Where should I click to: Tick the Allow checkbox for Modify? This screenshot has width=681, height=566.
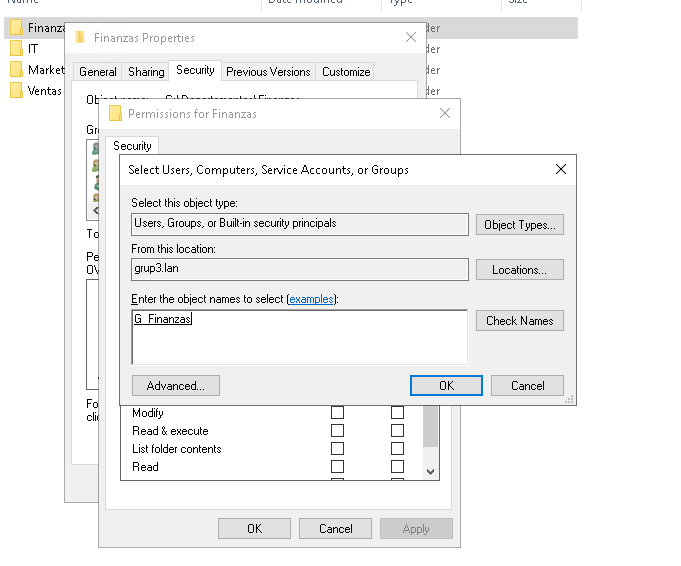[337, 413]
